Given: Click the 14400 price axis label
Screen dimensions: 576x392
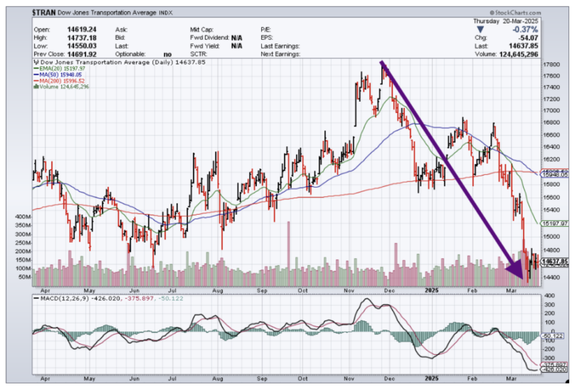Looking at the screenshot, I should tap(551, 277).
